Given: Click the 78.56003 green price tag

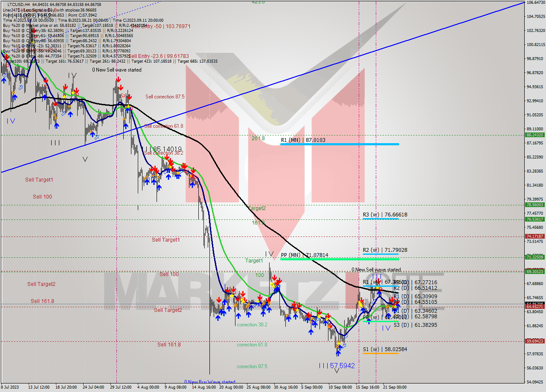Looking at the screenshot, I should pyautogui.click(x=535, y=205).
